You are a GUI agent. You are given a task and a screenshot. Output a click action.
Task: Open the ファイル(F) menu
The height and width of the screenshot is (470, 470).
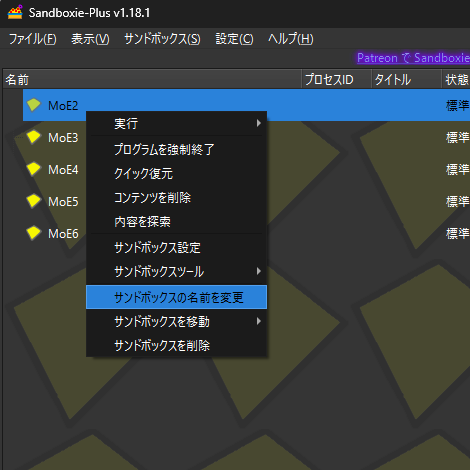coord(32,39)
